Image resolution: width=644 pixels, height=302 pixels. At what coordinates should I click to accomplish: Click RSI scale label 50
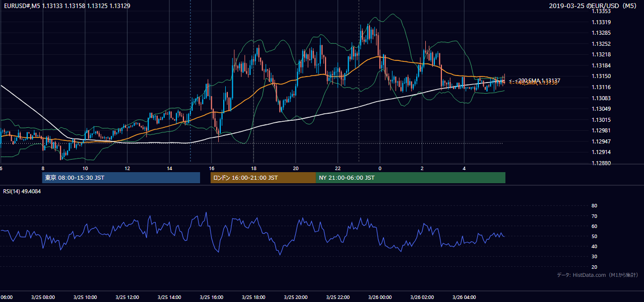coord(594,236)
